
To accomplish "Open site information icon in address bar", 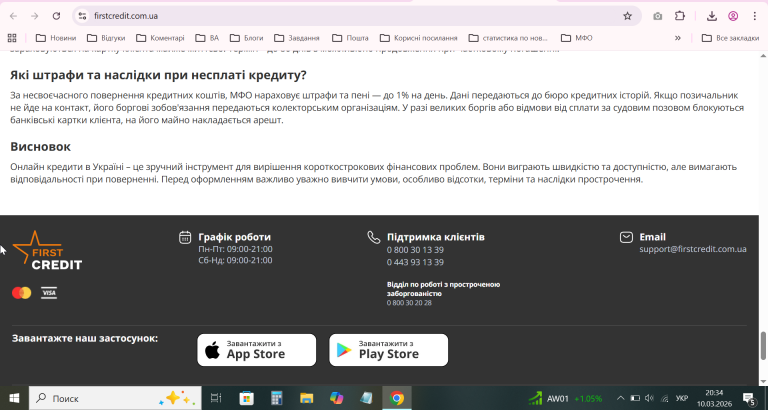I will [x=82, y=16].
